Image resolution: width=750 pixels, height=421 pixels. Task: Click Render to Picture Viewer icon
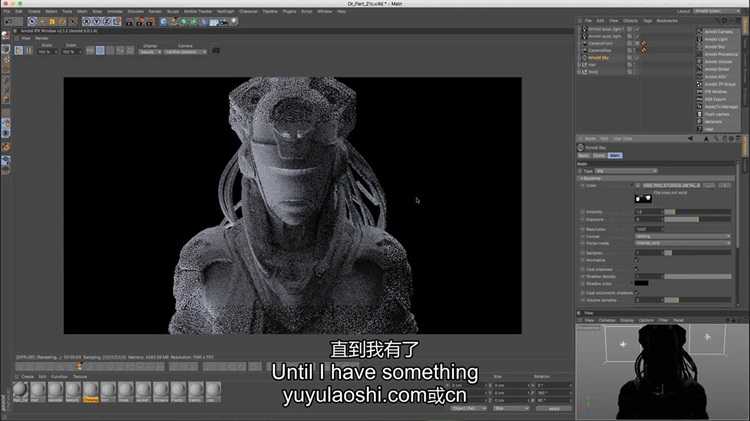(x=140, y=22)
